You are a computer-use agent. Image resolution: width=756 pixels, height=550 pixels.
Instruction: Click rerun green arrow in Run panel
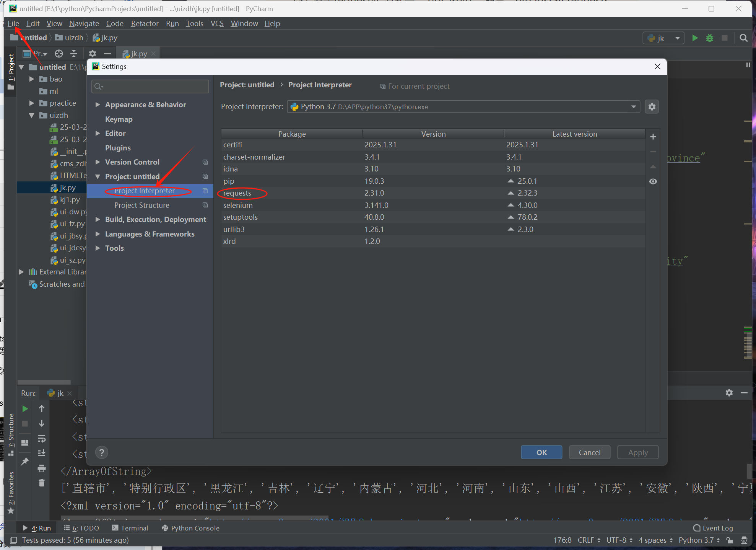point(25,409)
